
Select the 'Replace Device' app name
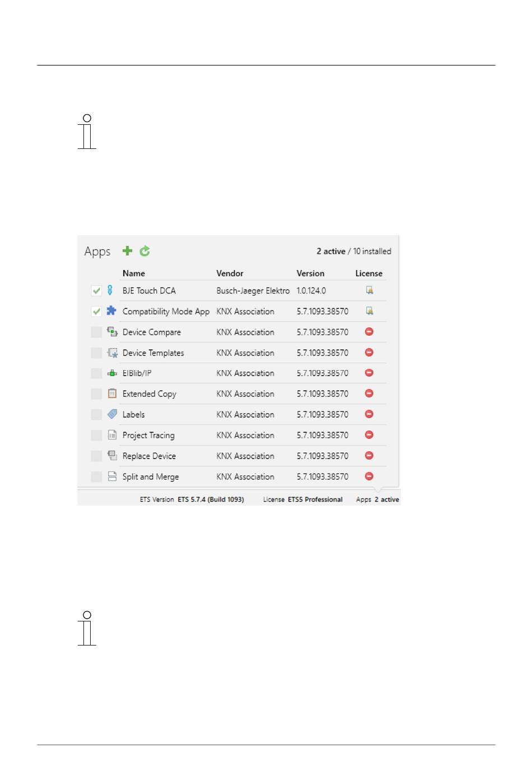tap(150, 456)
